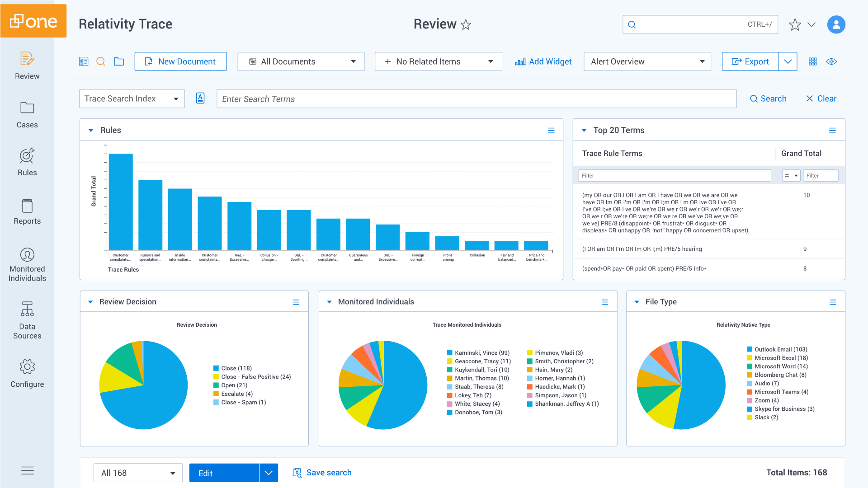Click the Open (21) legend swatch
The image size is (868, 488).
[216, 385]
